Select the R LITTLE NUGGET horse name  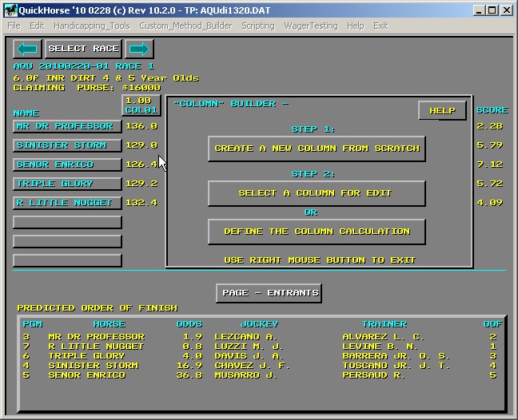(67, 203)
